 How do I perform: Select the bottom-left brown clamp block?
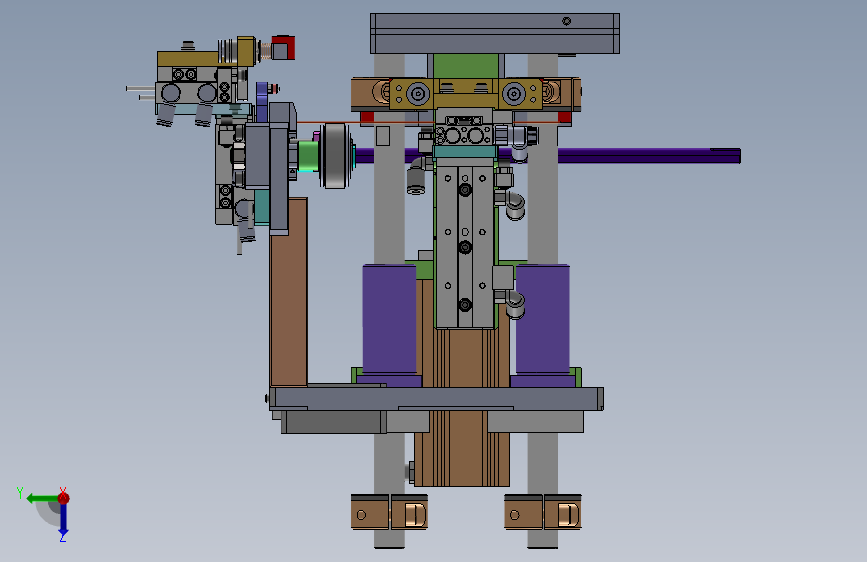[389, 512]
